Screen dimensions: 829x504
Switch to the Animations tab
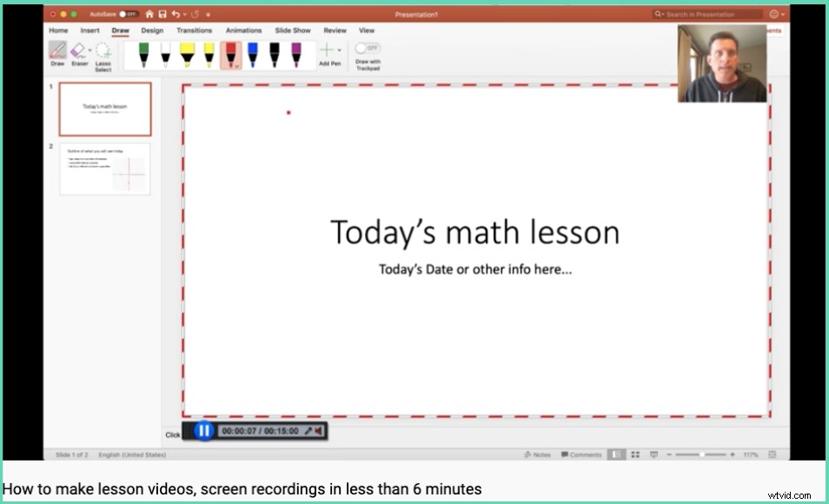point(242,30)
